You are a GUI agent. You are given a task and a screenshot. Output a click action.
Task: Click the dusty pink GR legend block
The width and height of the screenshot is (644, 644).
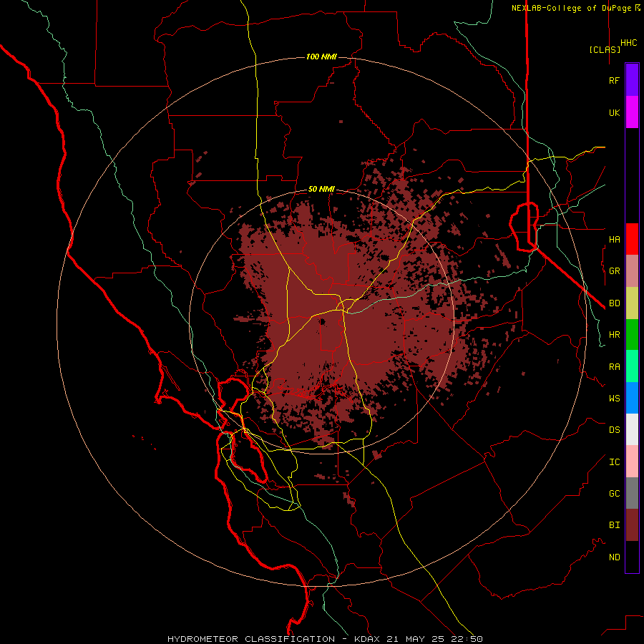click(632, 270)
